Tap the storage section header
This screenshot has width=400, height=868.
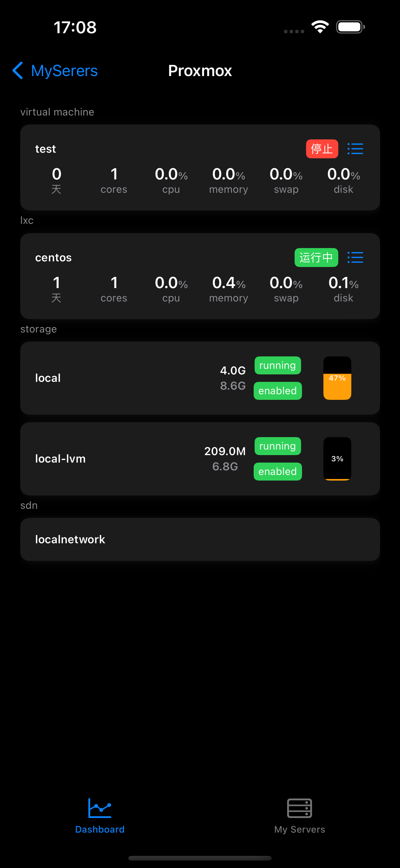(x=38, y=329)
